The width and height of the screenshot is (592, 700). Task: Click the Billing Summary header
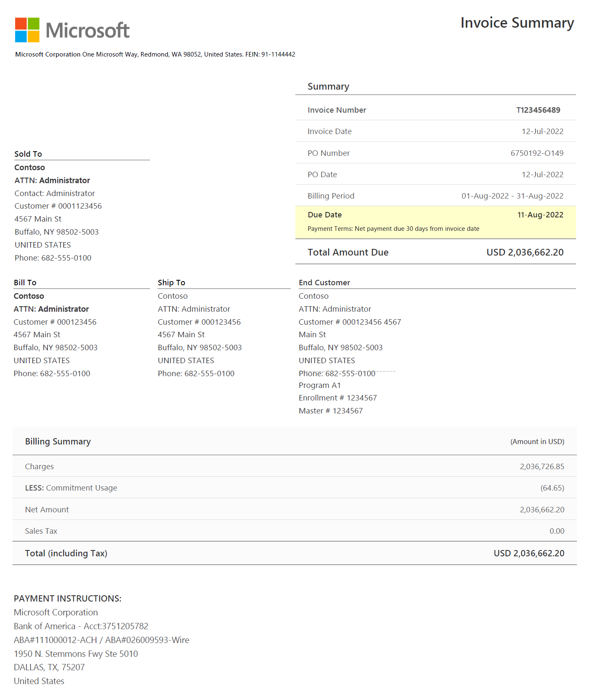pos(58,442)
